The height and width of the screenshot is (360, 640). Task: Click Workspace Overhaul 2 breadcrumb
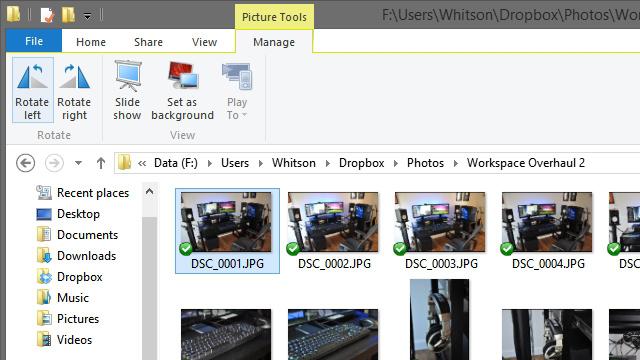pyautogui.click(x=526, y=163)
